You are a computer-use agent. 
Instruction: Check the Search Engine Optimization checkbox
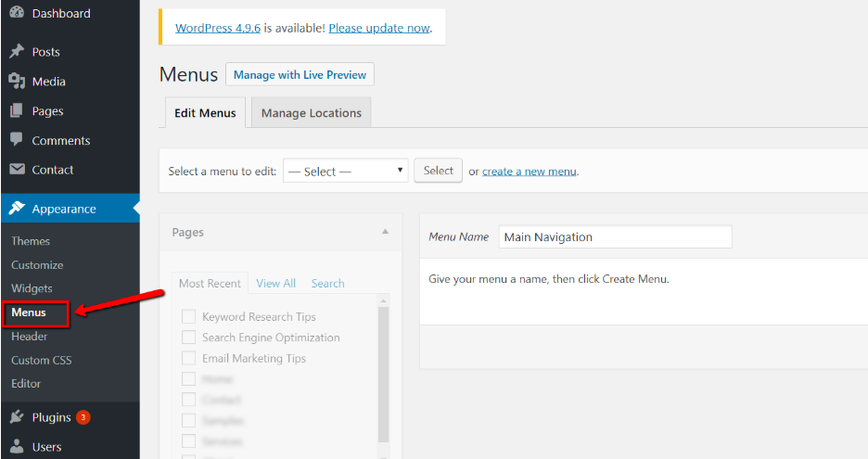point(189,337)
